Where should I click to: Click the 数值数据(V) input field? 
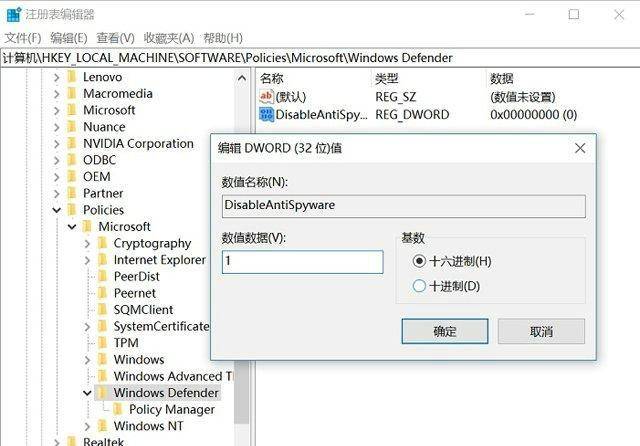pyautogui.click(x=302, y=262)
